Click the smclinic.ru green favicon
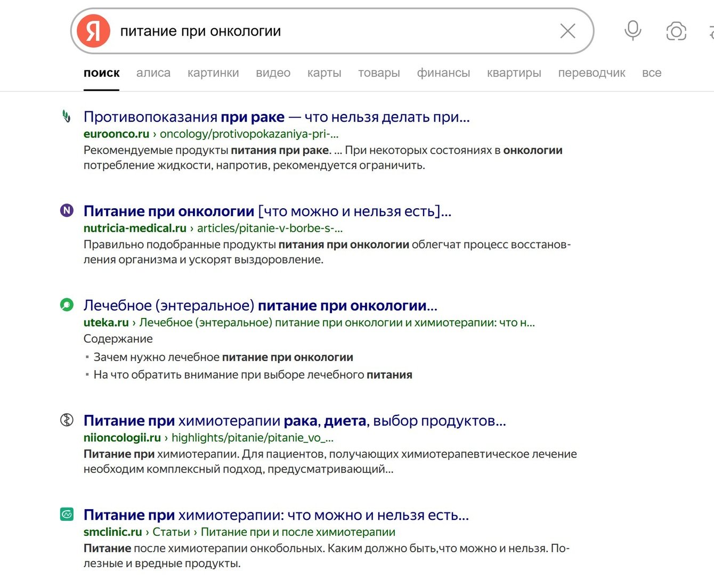714x588 pixels. pyautogui.click(x=67, y=514)
